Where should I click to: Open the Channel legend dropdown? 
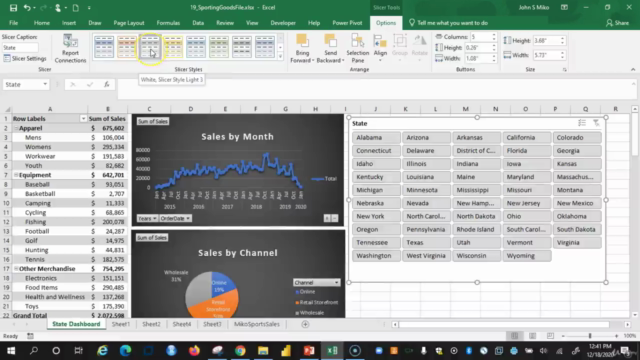pos(337,282)
